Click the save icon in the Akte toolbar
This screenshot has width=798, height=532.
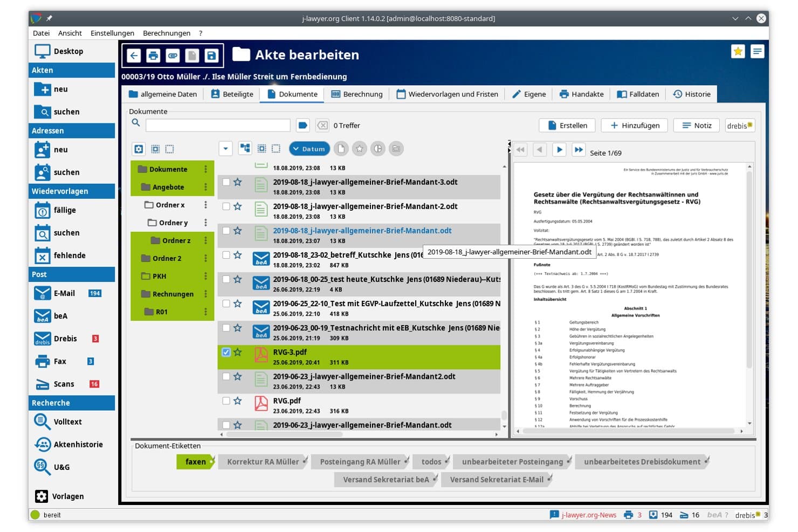pos(211,56)
